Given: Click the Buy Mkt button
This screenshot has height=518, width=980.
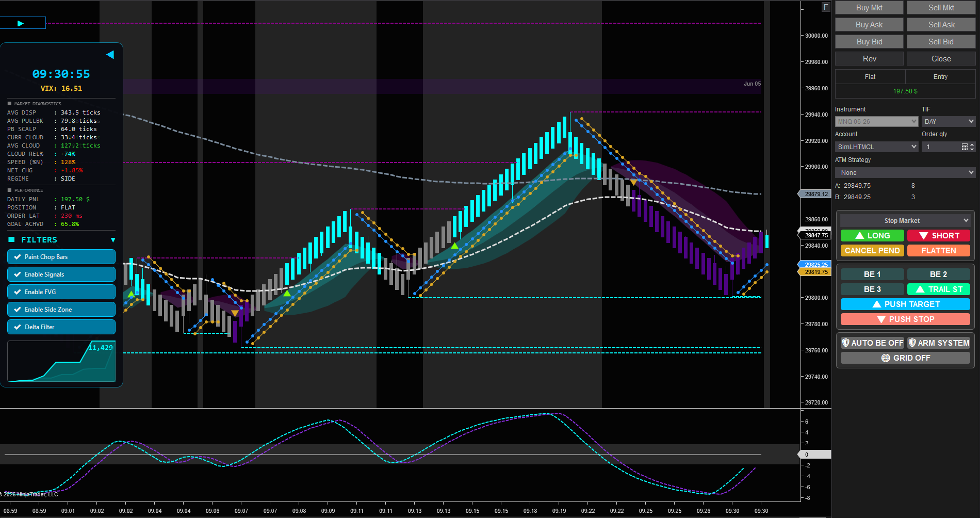Looking at the screenshot, I should pyautogui.click(x=869, y=8).
